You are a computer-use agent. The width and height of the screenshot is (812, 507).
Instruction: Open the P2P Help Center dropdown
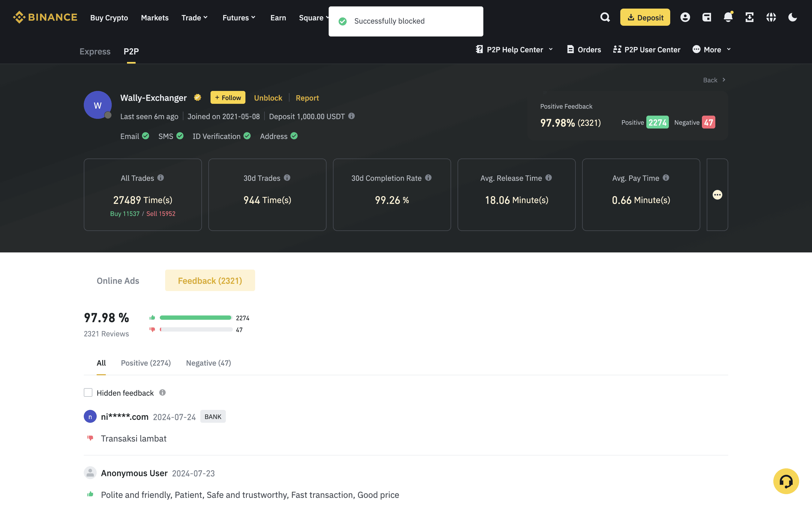[514, 50]
